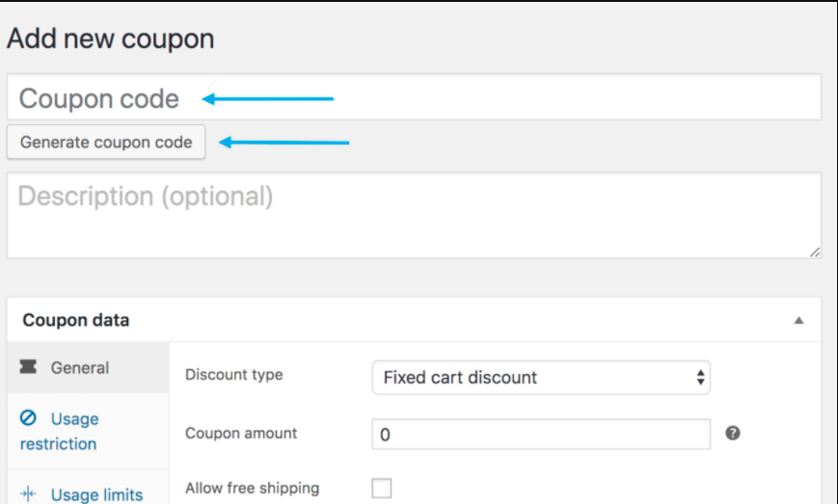Image resolution: width=838 pixels, height=504 pixels.
Task: Select the General tab label
Action: click(80, 367)
